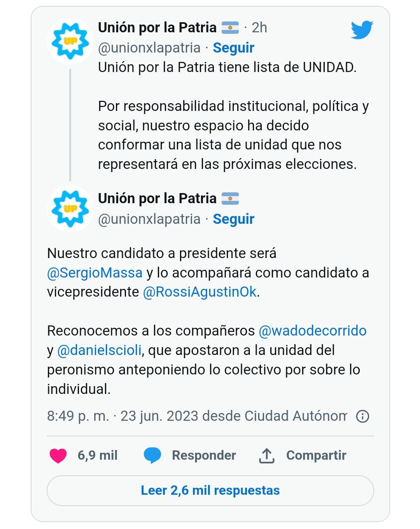Open the @RossiAgustinOk mention
The image size is (420, 529).
click(200, 292)
